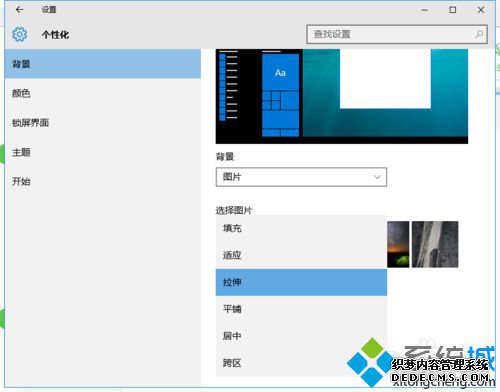500x392 pixels.
Task: Click the settings gear icon
Action: pyautogui.click(x=20, y=34)
